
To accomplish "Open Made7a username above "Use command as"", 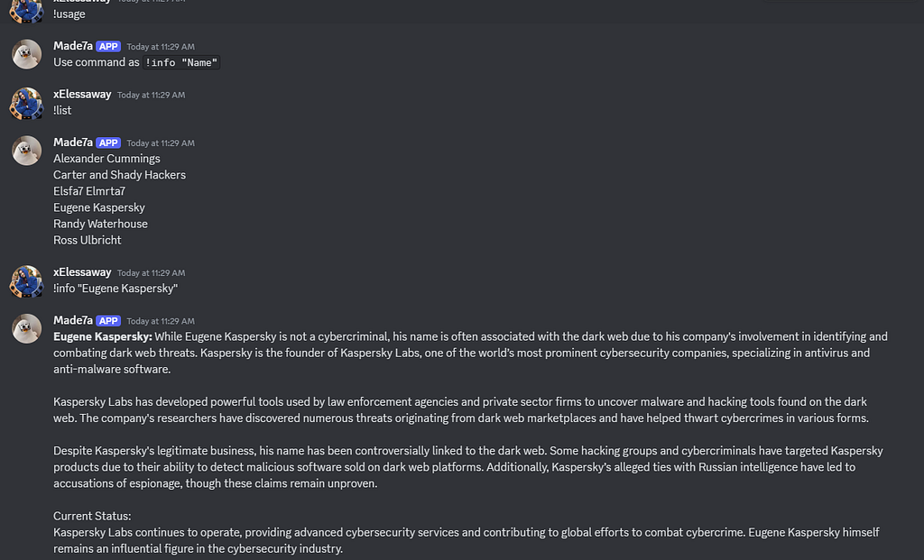I will (x=73, y=46).
